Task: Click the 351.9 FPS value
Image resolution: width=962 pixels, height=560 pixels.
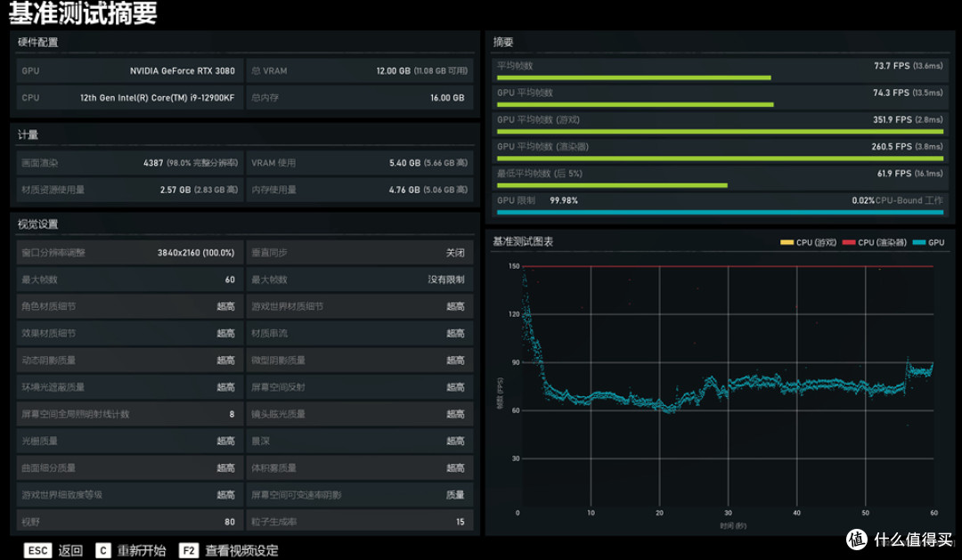Action: (x=908, y=119)
